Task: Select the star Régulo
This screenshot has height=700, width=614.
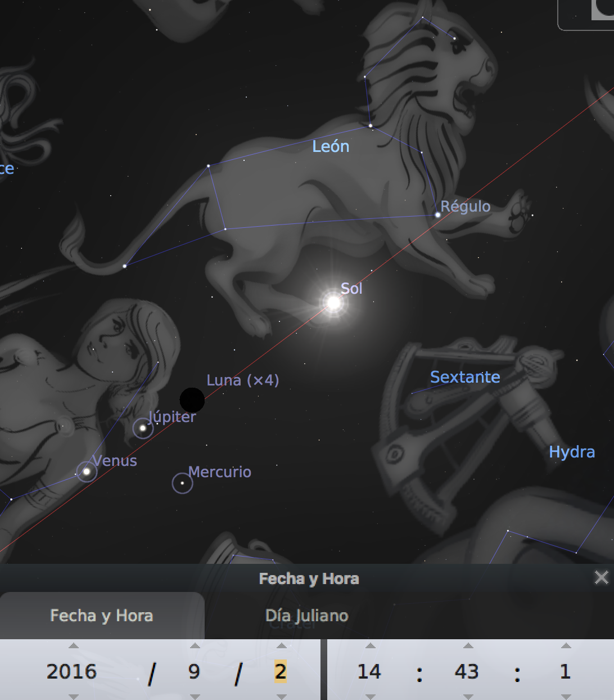Action: click(x=437, y=214)
